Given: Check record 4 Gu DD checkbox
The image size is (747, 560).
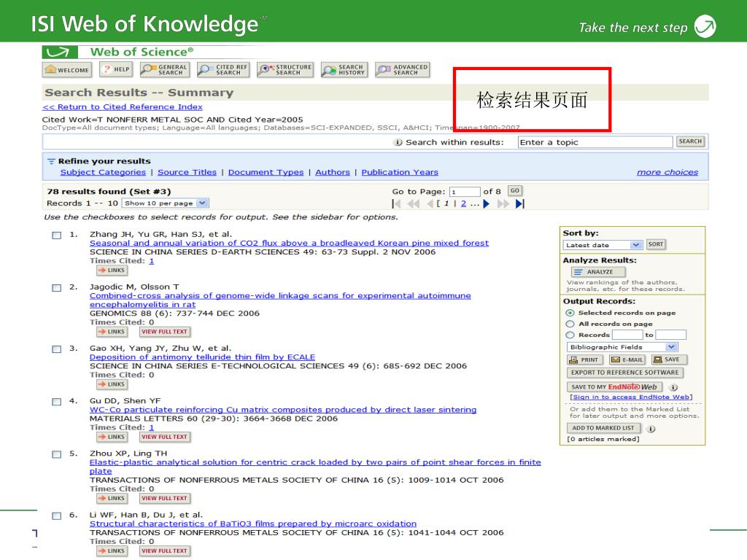Looking at the screenshot, I should (x=57, y=402).
